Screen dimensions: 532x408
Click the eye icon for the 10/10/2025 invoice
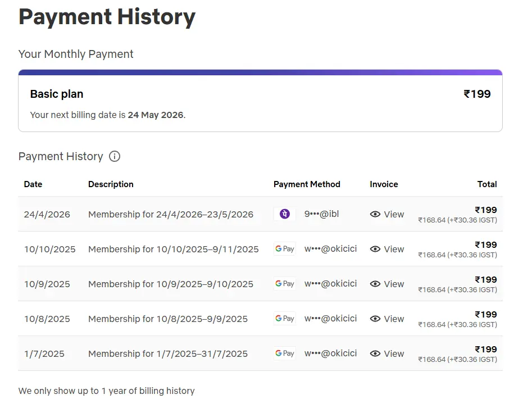tap(375, 249)
